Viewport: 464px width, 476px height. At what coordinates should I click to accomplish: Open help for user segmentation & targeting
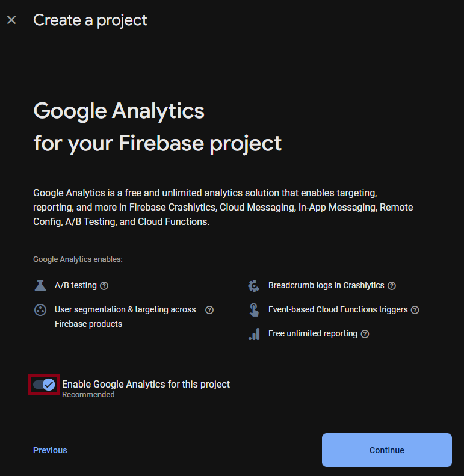tap(209, 310)
